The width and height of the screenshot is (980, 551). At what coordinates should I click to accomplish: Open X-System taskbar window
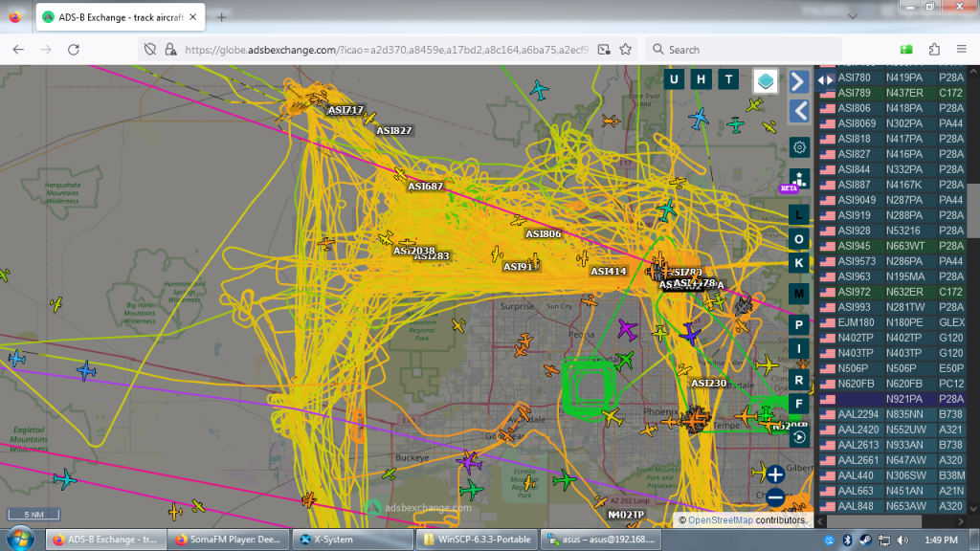pos(352,540)
